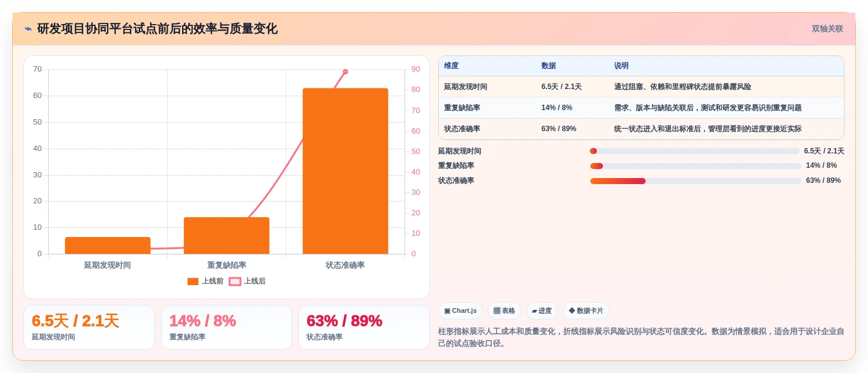Click the 延期发现时间 progress bar
Image resolution: width=868 pixels, height=373 pixels.
pos(694,151)
